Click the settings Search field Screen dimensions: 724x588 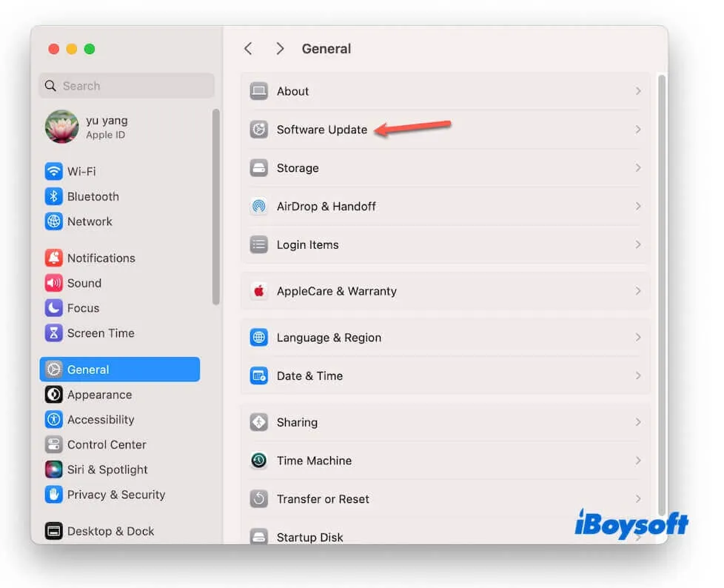[127, 85]
